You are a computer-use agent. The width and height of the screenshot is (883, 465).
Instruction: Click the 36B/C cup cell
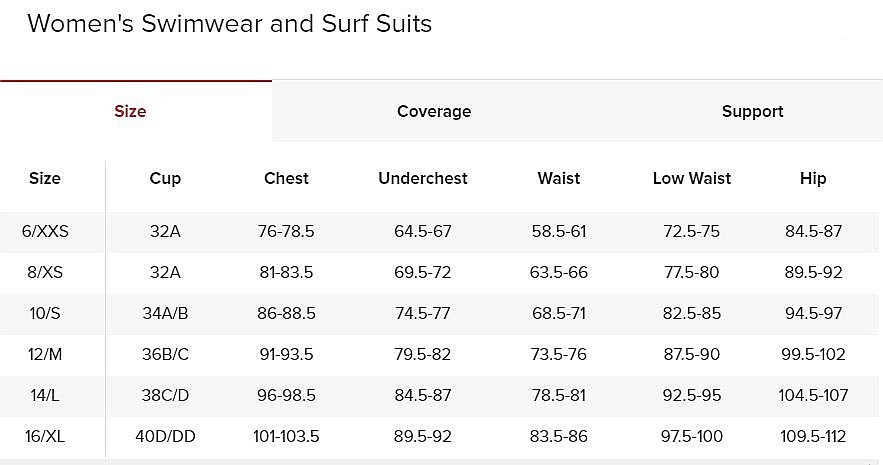coord(165,354)
